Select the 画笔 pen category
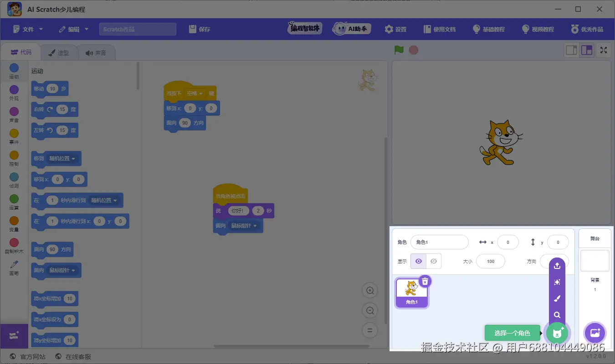The width and height of the screenshot is (615, 364). 14,268
